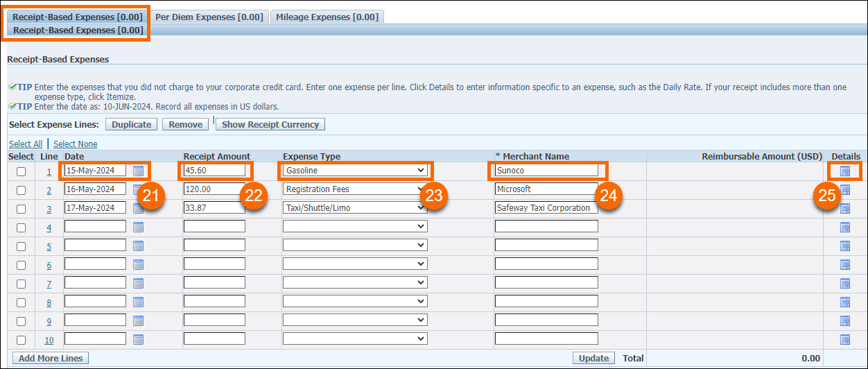The width and height of the screenshot is (868, 369).
Task: Switch to Mileage Expenses tab
Action: click(327, 17)
